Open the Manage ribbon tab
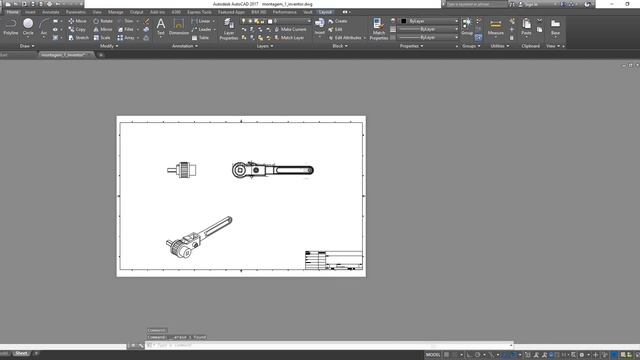 (116, 12)
